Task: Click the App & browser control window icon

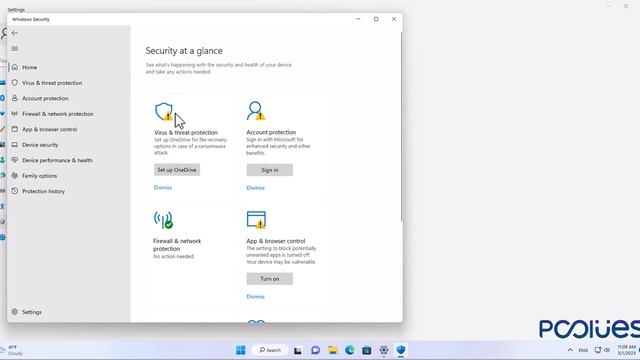Action: 256,220
